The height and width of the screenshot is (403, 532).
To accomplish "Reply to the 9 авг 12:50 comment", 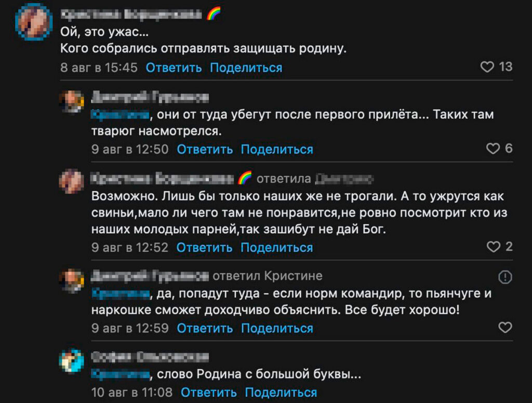I will [205, 150].
